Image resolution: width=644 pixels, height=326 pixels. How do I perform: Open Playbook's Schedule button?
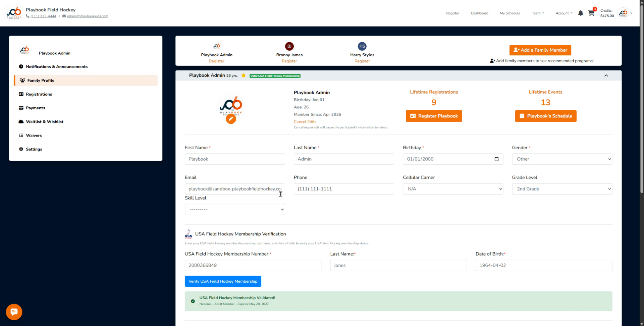[x=545, y=116]
